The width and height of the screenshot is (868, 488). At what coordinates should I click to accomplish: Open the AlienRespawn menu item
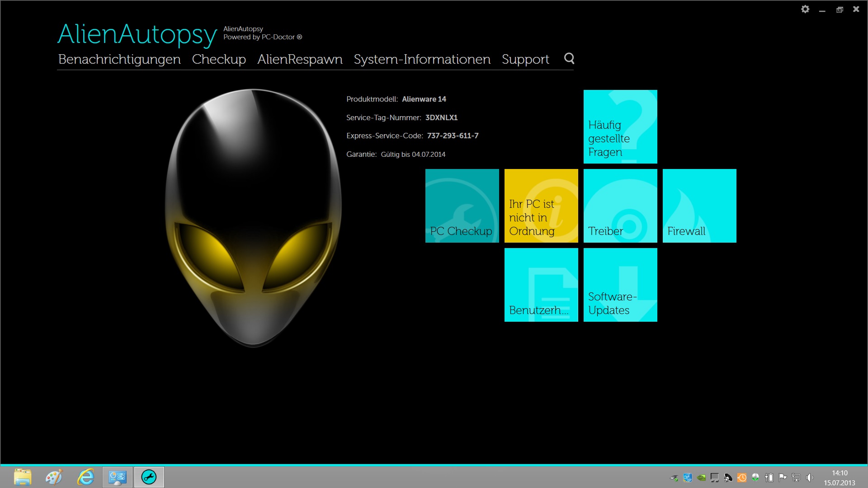[x=300, y=59]
